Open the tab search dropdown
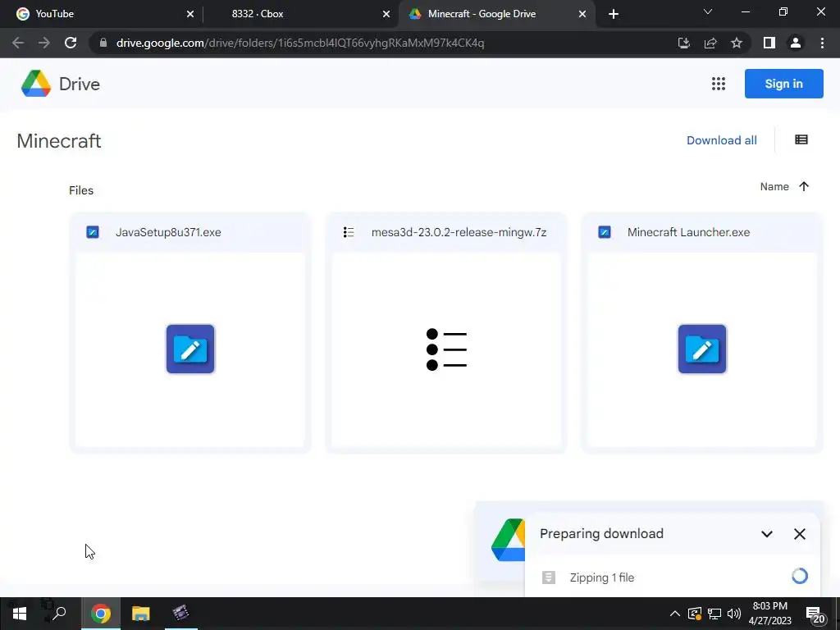The image size is (840, 630). click(708, 11)
